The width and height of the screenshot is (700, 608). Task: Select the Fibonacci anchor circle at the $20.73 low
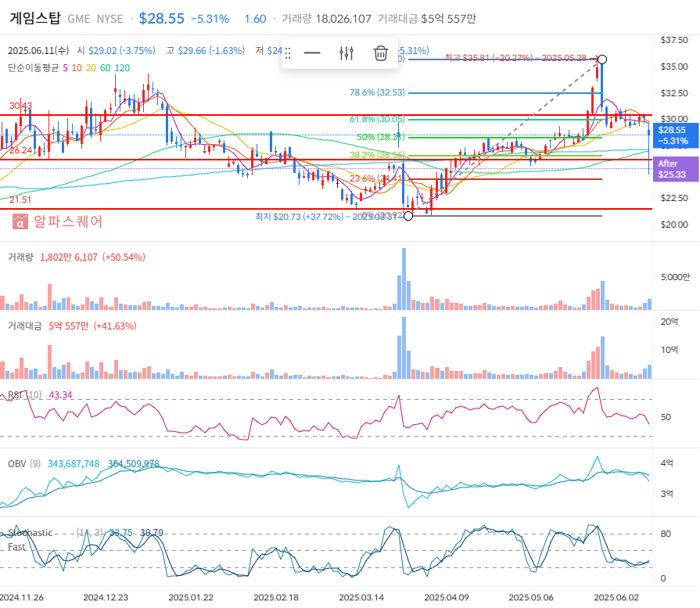tap(408, 216)
